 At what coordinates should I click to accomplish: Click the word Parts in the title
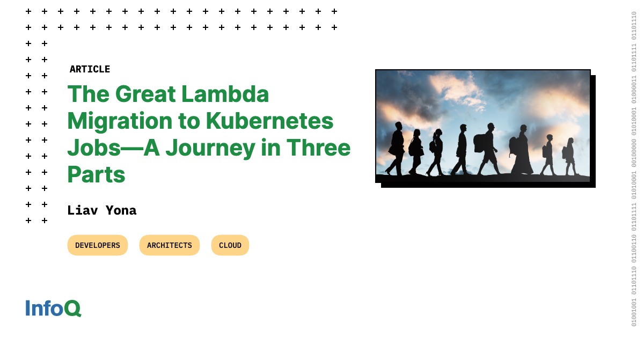pos(96,174)
